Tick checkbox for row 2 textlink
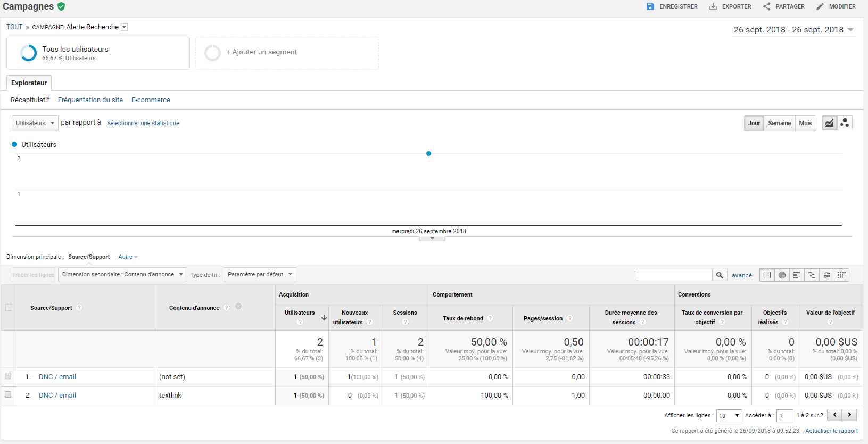868x444 pixels. click(x=8, y=394)
